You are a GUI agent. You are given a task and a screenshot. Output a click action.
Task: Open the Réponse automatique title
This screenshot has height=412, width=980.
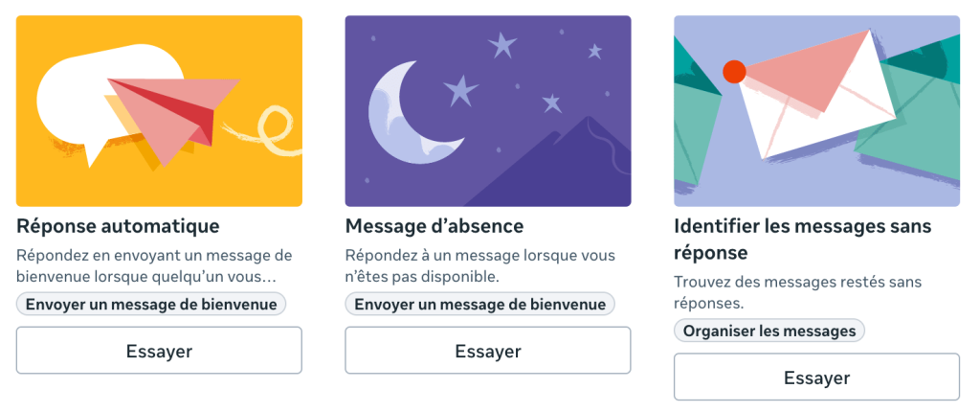tap(118, 227)
